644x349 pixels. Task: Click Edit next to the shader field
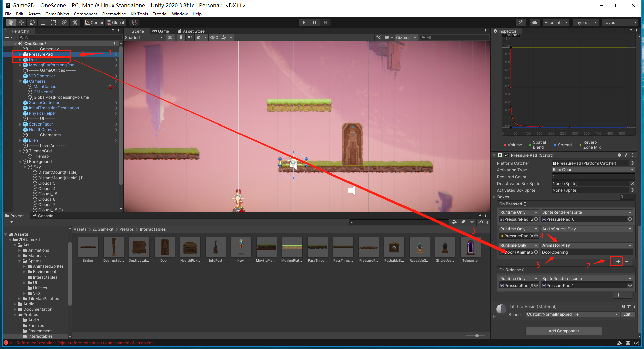pos(628,314)
